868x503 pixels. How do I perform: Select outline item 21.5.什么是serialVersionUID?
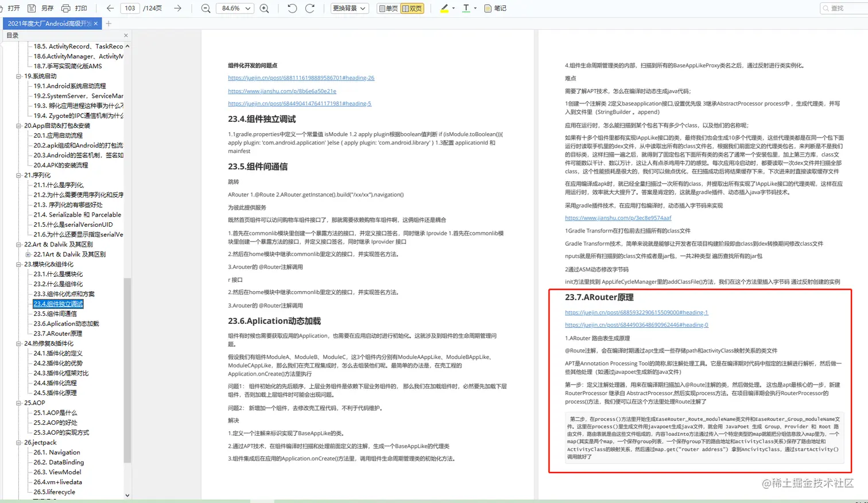[73, 225]
